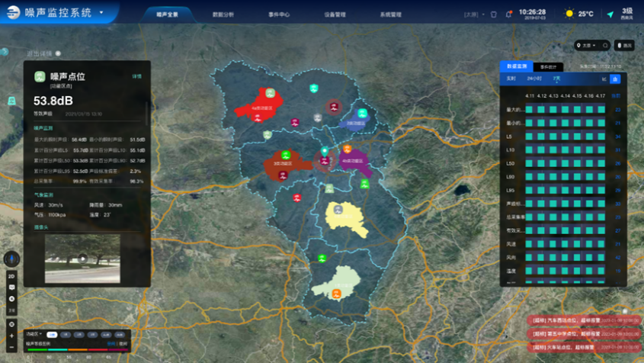
Task: Switch to the 事件统计 panel tab
Action: coord(547,67)
